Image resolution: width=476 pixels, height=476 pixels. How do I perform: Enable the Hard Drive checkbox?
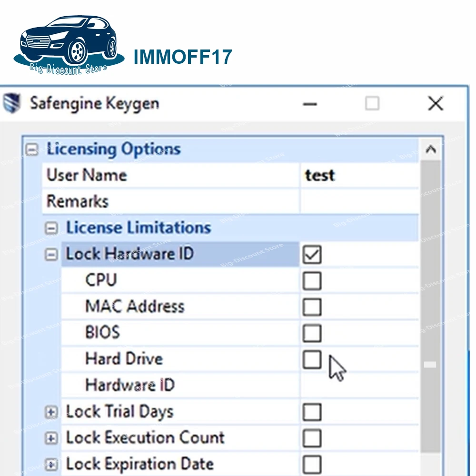[x=312, y=360]
